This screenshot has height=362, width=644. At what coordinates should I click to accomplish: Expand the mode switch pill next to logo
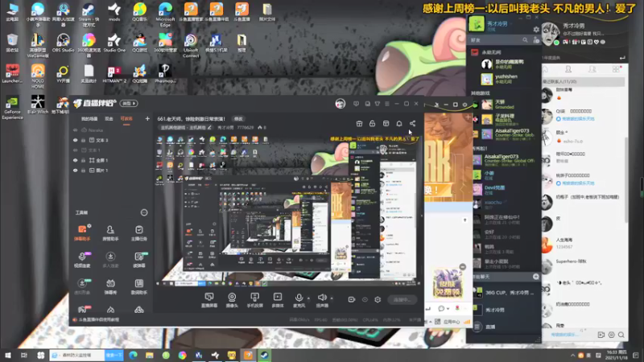tap(129, 104)
